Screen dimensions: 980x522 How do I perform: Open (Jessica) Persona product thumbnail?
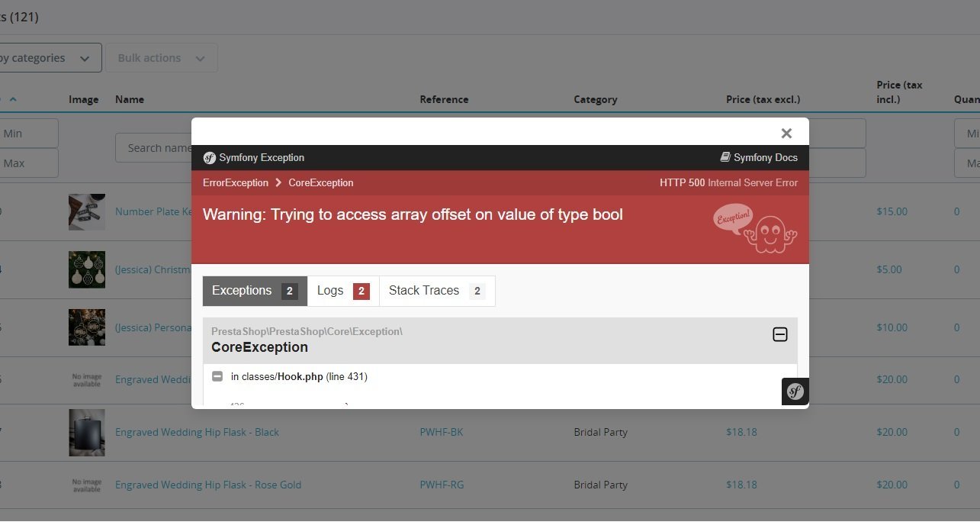click(x=87, y=327)
